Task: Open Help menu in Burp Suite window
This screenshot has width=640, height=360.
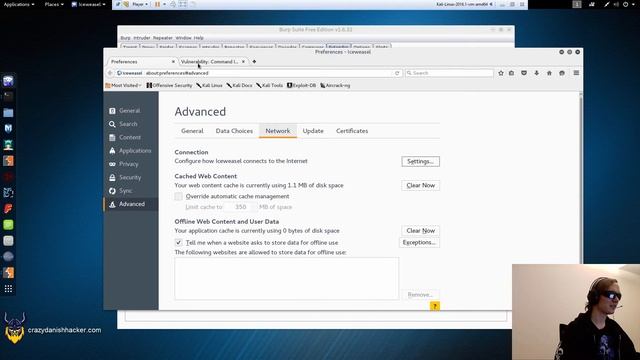Action: [x=199, y=38]
